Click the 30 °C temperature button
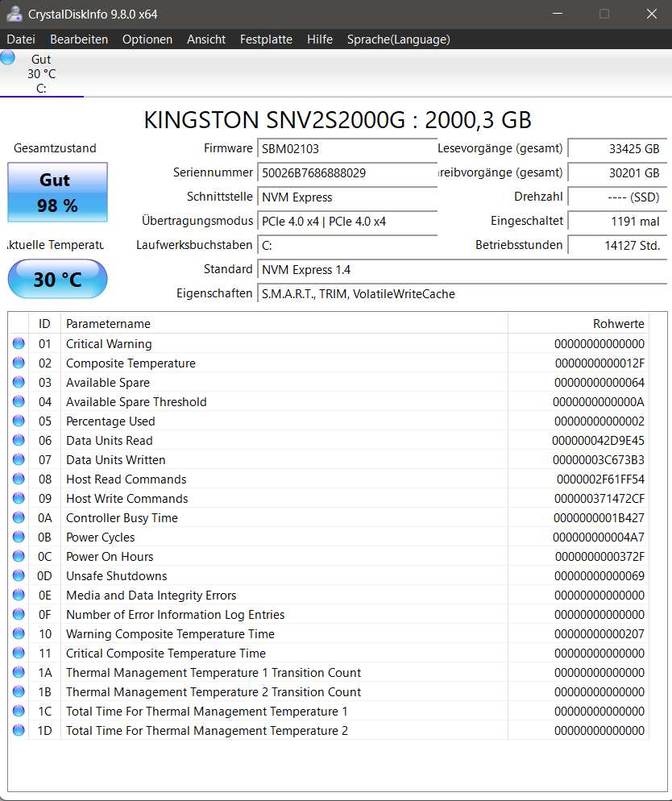 coord(58,279)
